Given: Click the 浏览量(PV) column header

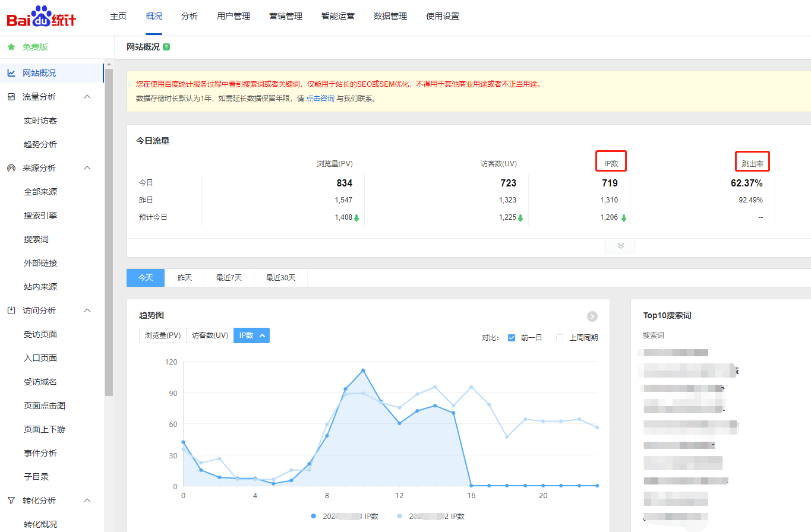Looking at the screenshot, I should click(x=335, y=164).
